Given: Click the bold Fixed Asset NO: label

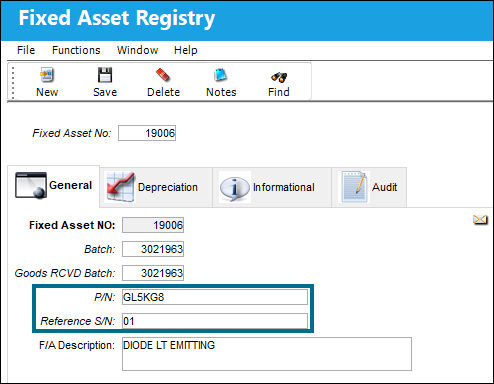Looking at the screenshot, I should pos(72,225).
